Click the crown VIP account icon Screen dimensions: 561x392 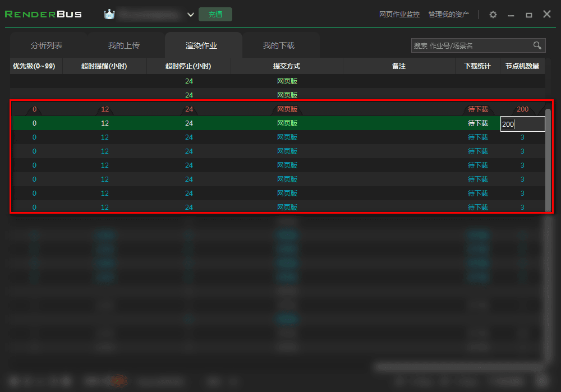(x=109, y=15)
